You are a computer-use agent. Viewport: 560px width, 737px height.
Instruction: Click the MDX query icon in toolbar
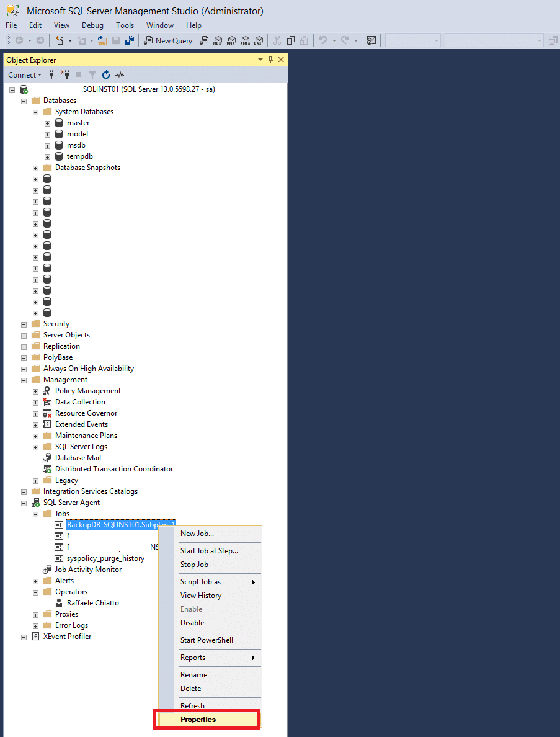coord(218,40)
